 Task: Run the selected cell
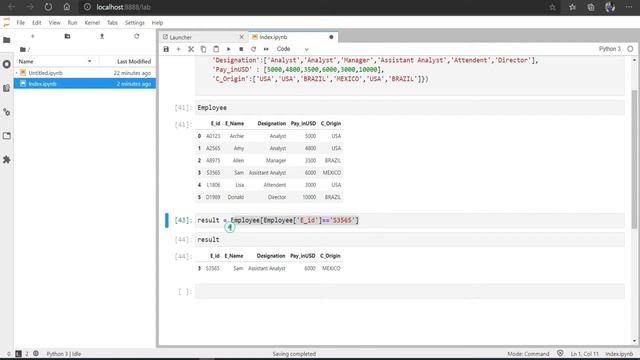[228, 49]
